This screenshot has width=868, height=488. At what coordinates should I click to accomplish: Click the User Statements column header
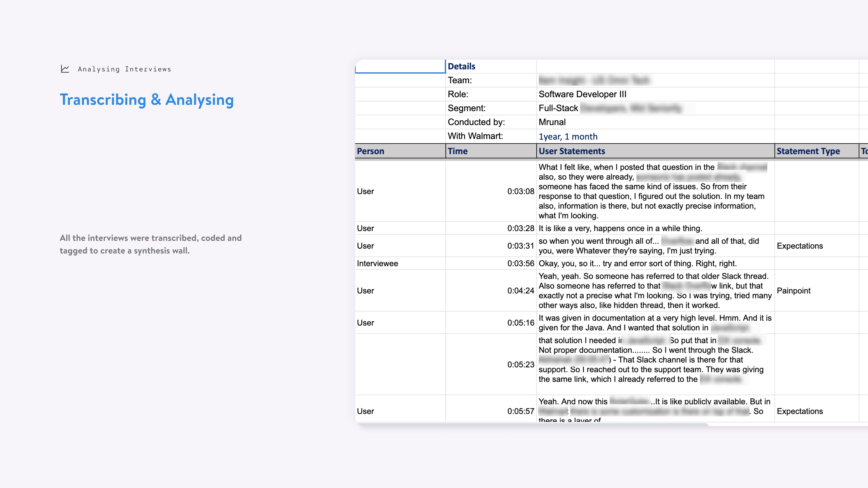point(655,151)
